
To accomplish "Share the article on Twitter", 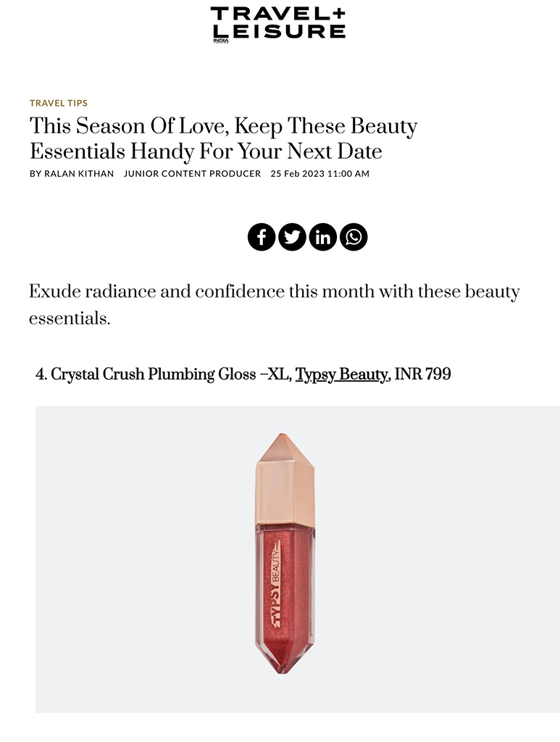I will point(292,237).
